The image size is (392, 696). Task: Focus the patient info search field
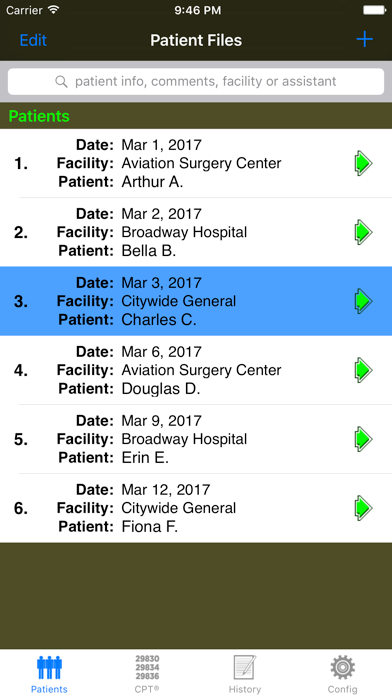pos(196,82)
